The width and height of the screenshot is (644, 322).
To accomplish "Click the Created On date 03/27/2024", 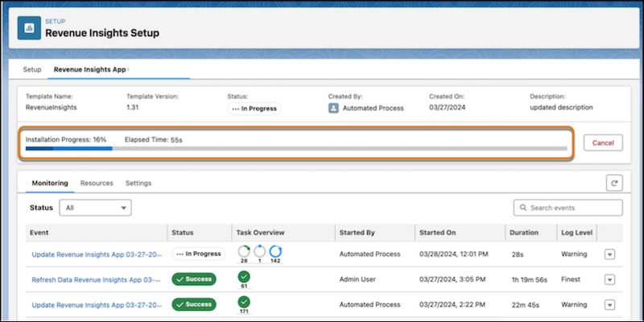I will (x=448, y=108).
